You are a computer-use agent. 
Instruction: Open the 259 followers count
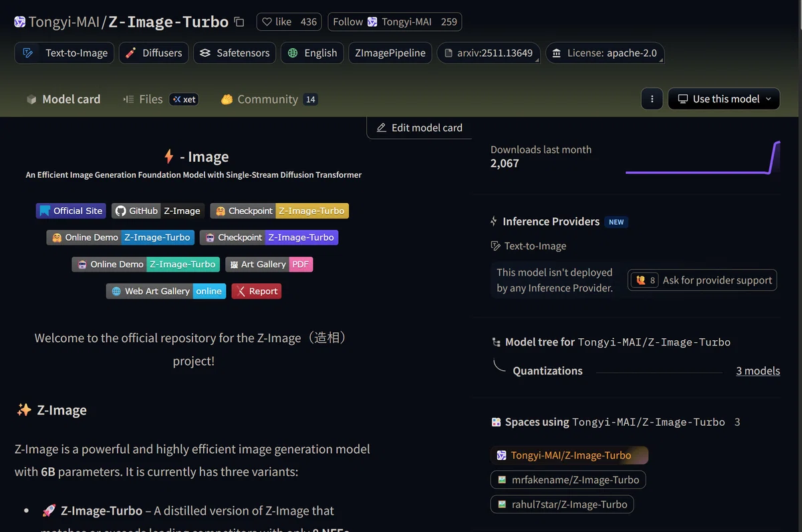pyautogui.click(x=449, y=22)
